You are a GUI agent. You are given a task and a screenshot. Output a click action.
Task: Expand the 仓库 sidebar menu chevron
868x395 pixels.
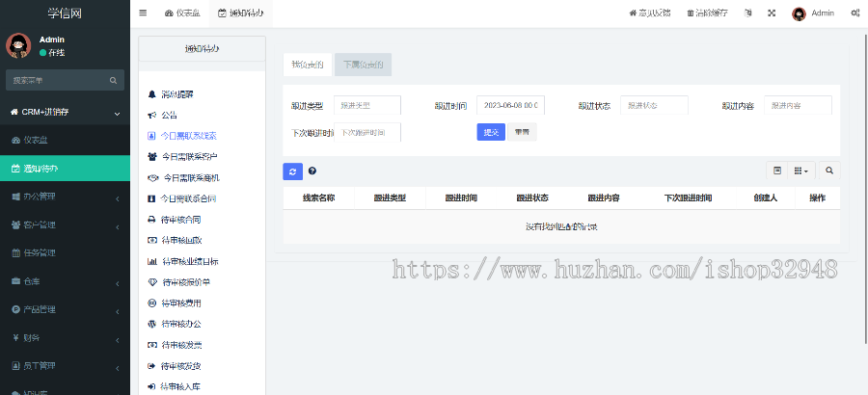[x=118, y=282]
